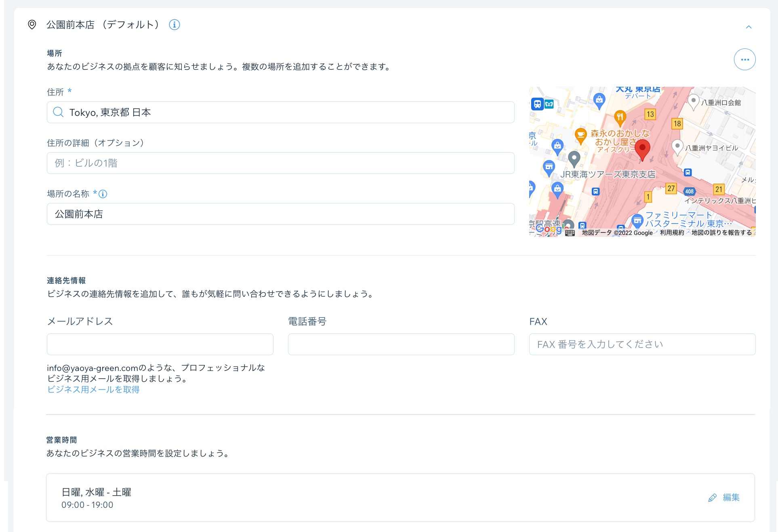Click the pencil 編集 button for business hours
Screen dimensions: 778x532
click(x=724, y=497)
